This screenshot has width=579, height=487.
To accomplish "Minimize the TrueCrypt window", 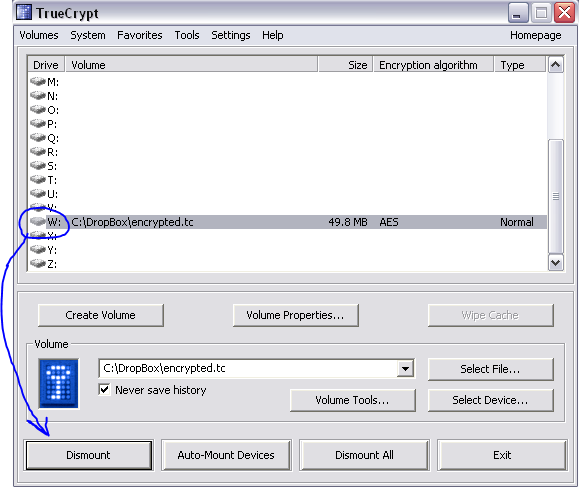I will (x=518, y=13).
